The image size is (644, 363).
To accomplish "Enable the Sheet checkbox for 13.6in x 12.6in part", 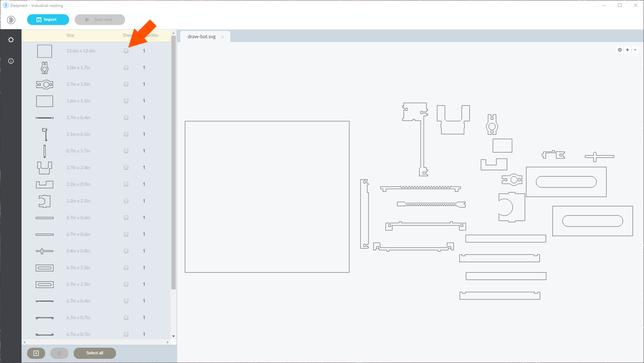I will 126,51.
